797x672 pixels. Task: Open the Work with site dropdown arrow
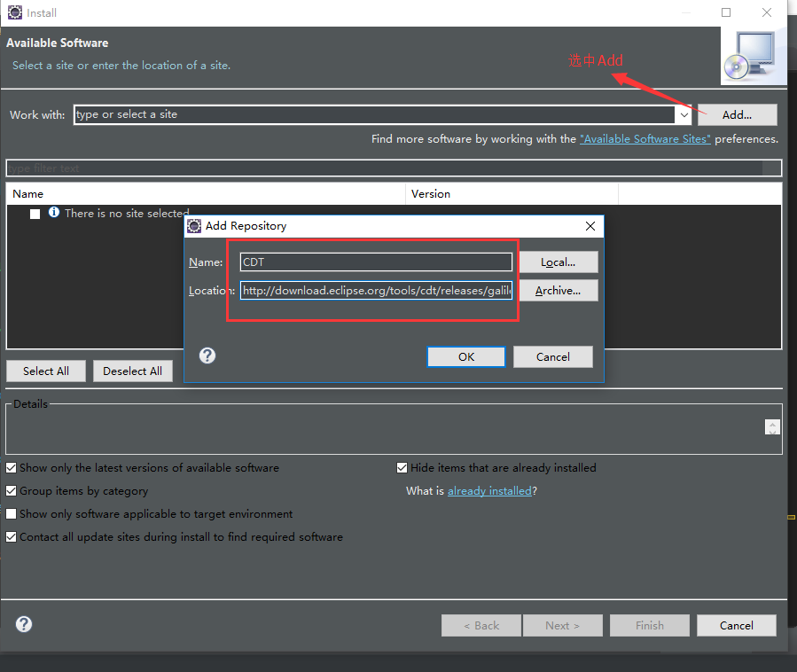point(684,115)
